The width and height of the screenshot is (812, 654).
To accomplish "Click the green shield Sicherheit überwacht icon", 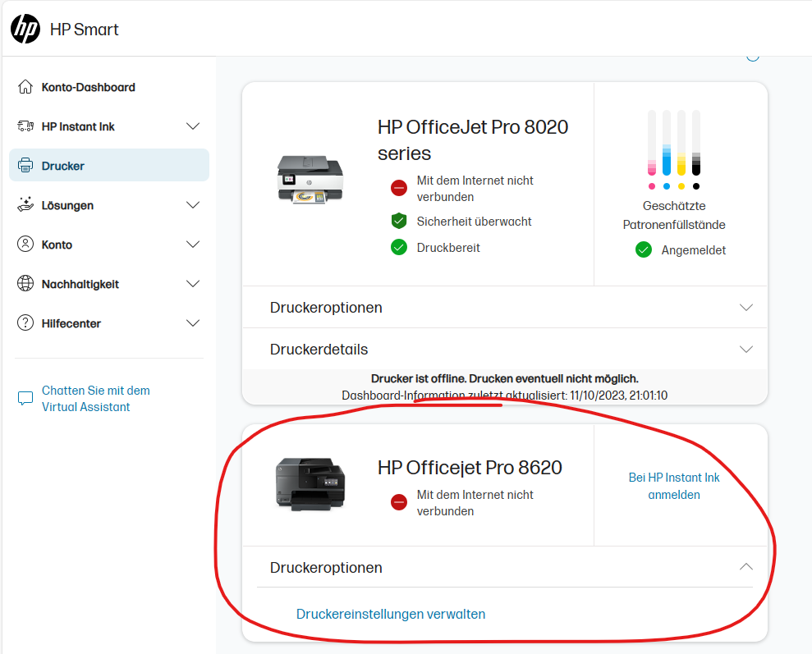I will [x=399, y=222].
